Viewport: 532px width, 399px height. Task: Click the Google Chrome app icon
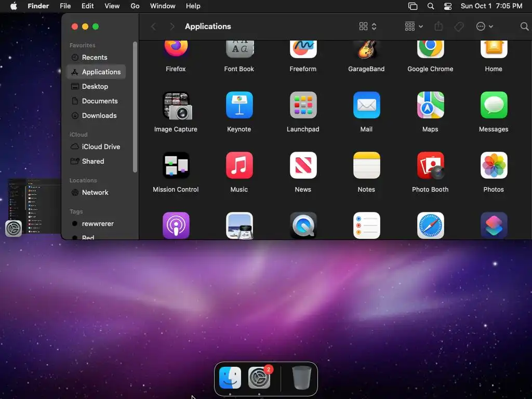tap(430, 48)
